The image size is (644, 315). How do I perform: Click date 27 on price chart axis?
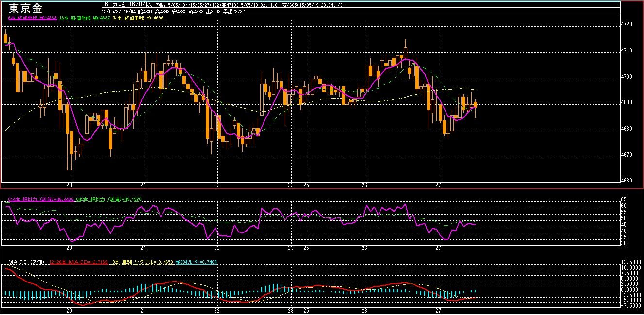click(438, 185)
